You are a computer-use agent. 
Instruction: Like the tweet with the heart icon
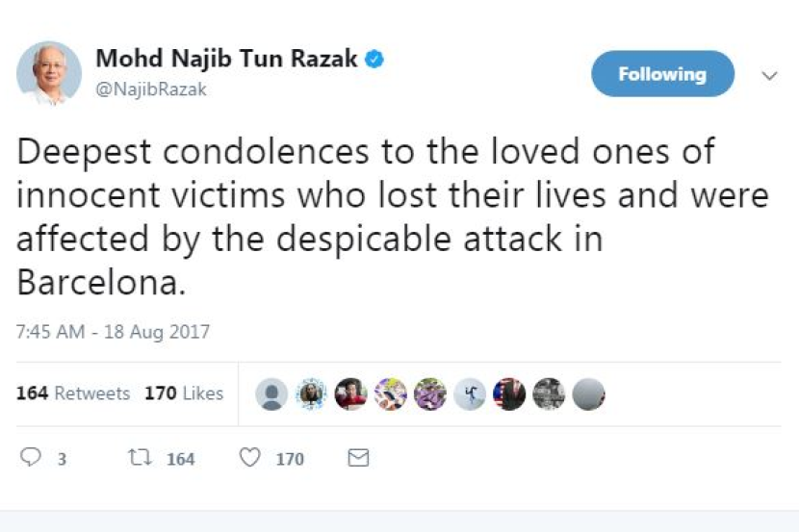[249, 458]
